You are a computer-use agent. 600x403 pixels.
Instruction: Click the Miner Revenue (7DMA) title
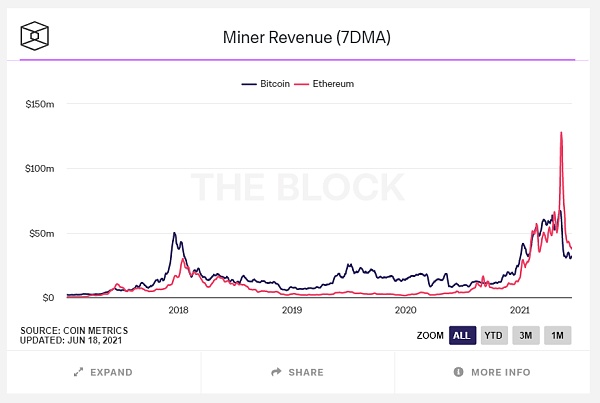[x=299, y=37]
